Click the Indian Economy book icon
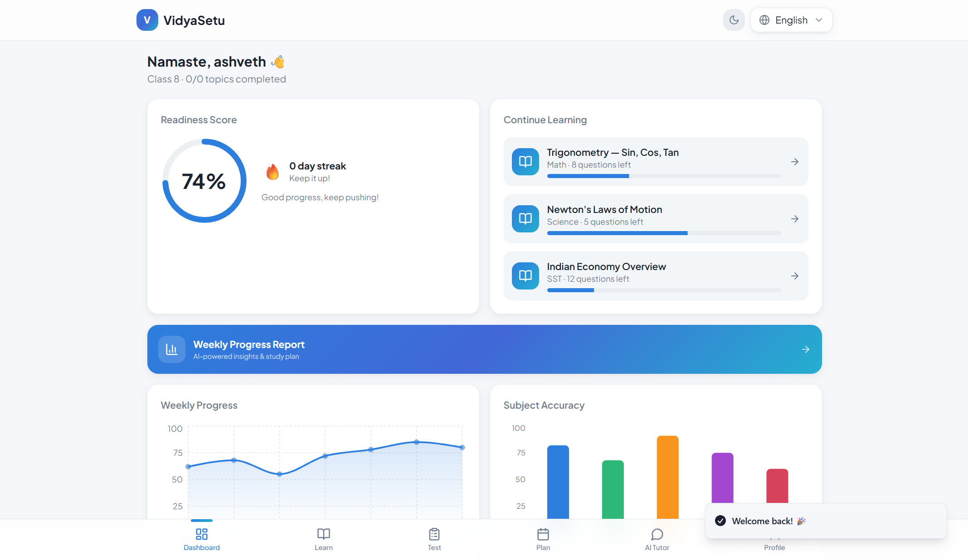Viewport: 968px width, 560px height. coord(525,276)
